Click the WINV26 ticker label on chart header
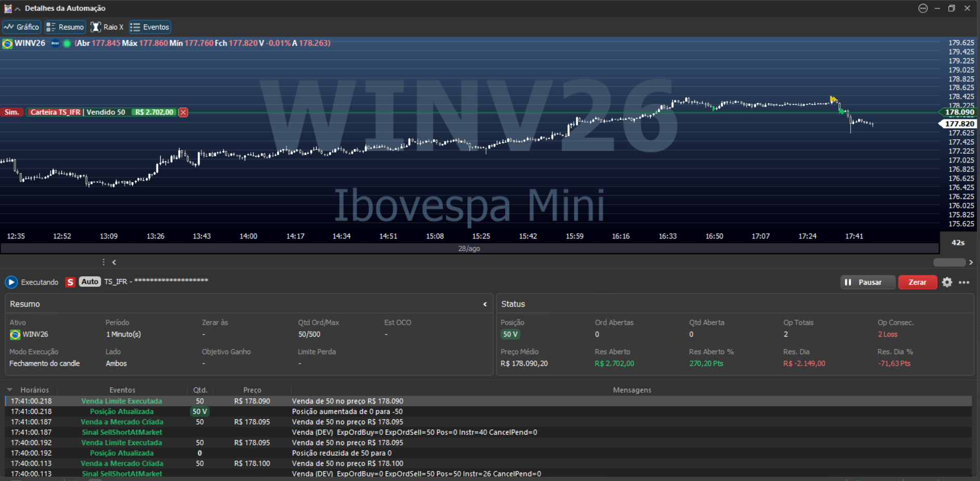Viewport: 980px width, 481px height. click(30, 43)
